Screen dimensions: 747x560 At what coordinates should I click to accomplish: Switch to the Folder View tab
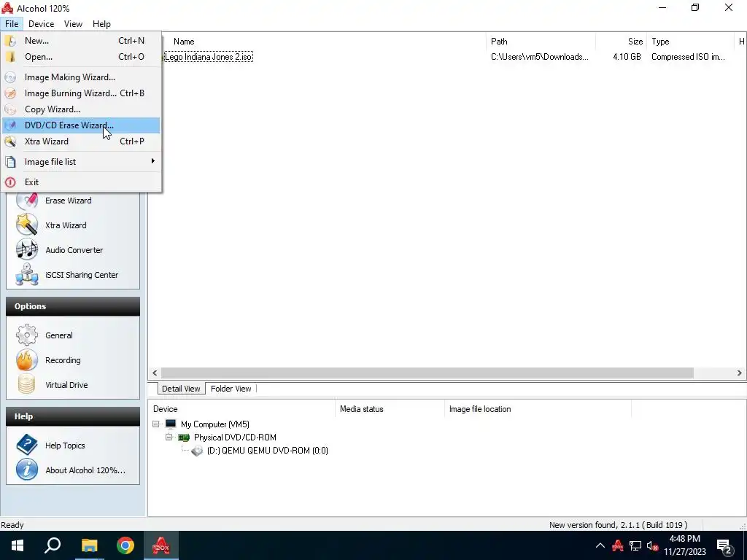pos(231,389)
